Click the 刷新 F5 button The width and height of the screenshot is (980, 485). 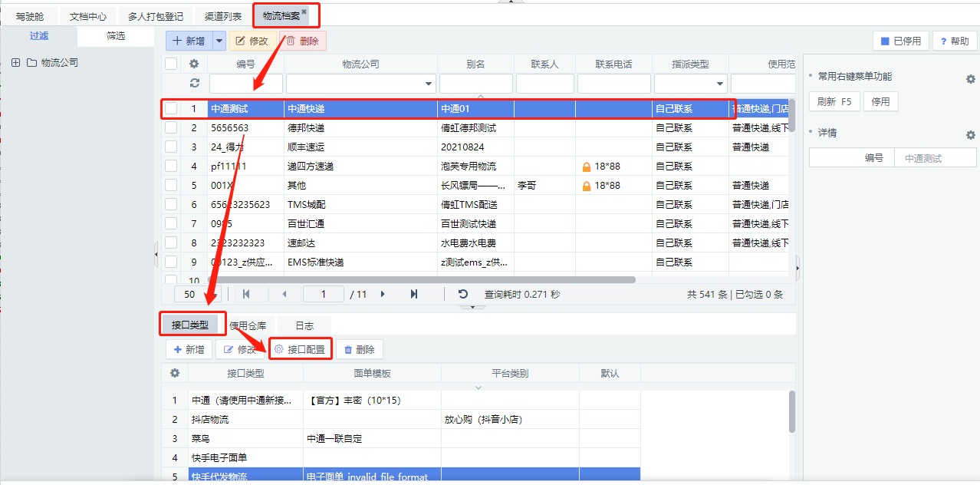click(x=834, y=101)
